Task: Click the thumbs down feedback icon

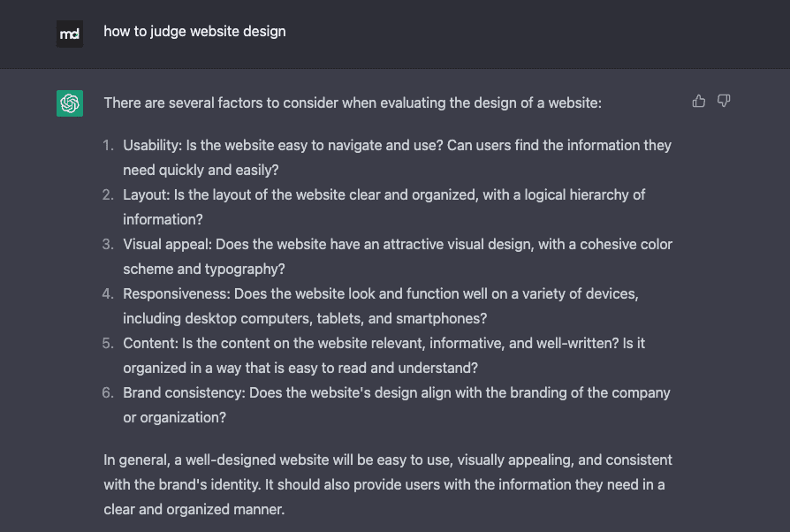Action: (724, 102)
